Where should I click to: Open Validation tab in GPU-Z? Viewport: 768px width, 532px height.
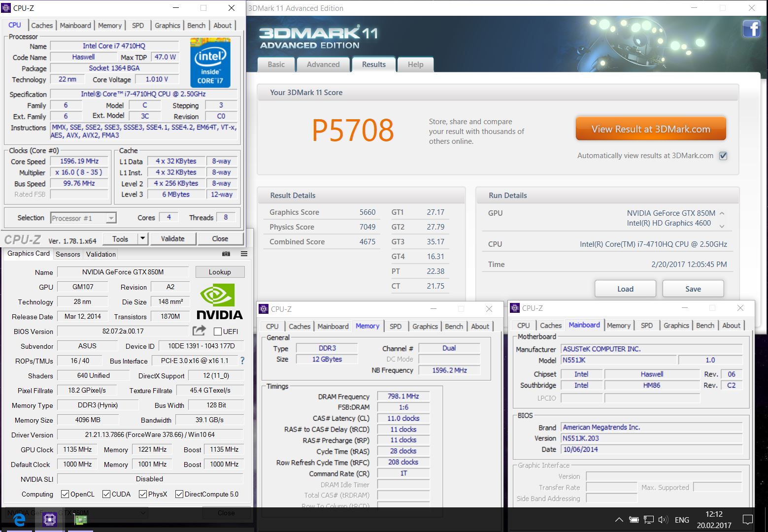[x=101, y=254]
